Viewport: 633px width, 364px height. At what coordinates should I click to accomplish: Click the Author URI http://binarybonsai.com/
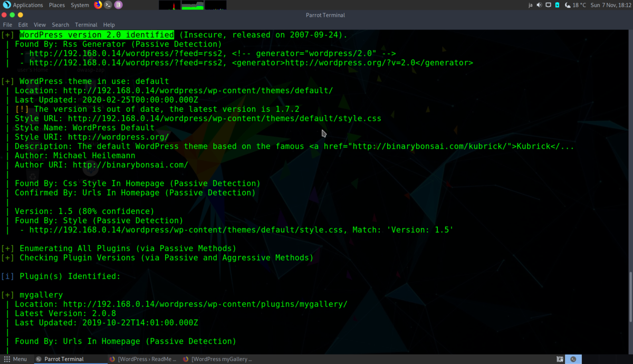click(130, 165)
